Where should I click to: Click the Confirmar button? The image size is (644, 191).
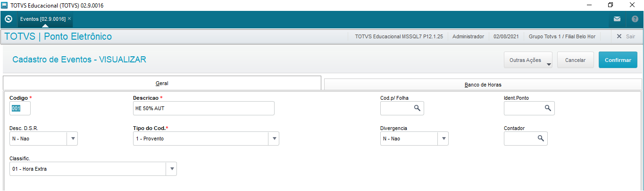pyautogui.click(x=618, y=60)
